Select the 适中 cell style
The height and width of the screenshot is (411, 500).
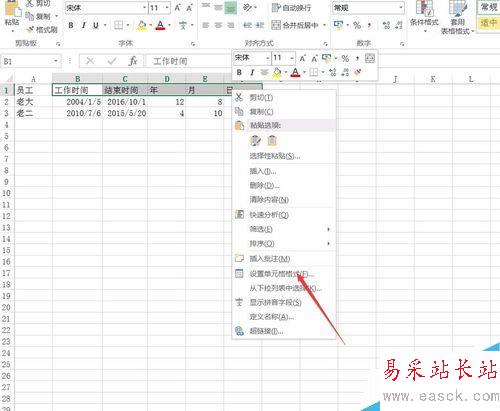[x=489, y=23]
